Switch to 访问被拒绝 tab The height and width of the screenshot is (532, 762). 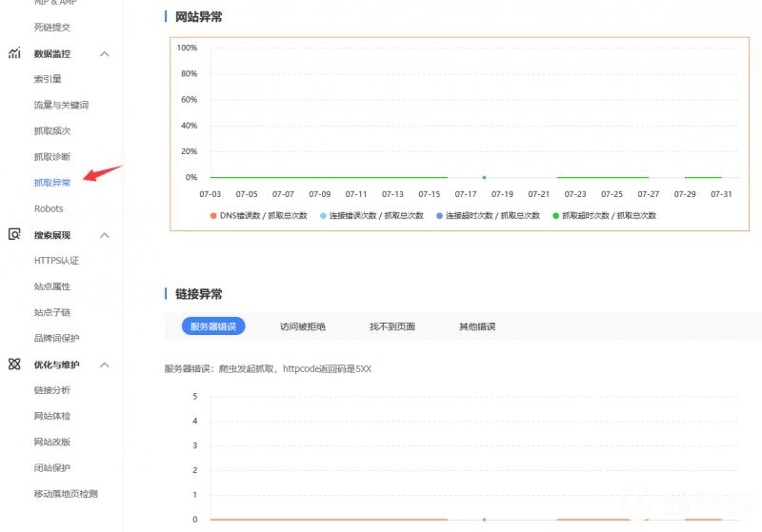(x=302, y=326)
